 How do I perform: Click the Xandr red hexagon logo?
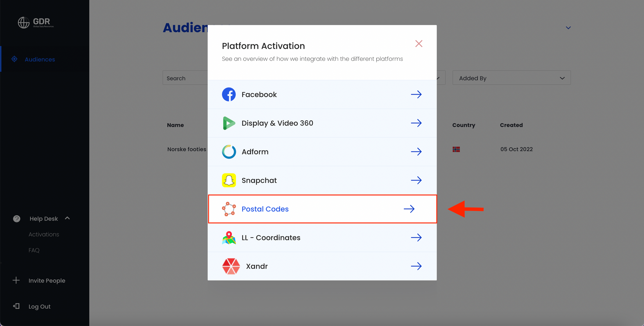[231, 266]
